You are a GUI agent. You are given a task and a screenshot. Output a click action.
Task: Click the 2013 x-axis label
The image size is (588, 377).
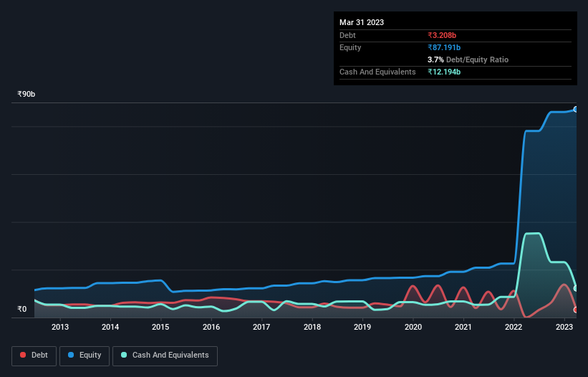coord(60,327)
